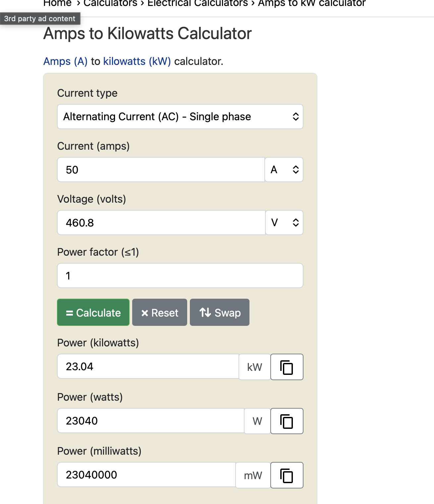Follow the kilowatts (kW) link
The image size is (434, 504).
point(137,61)
